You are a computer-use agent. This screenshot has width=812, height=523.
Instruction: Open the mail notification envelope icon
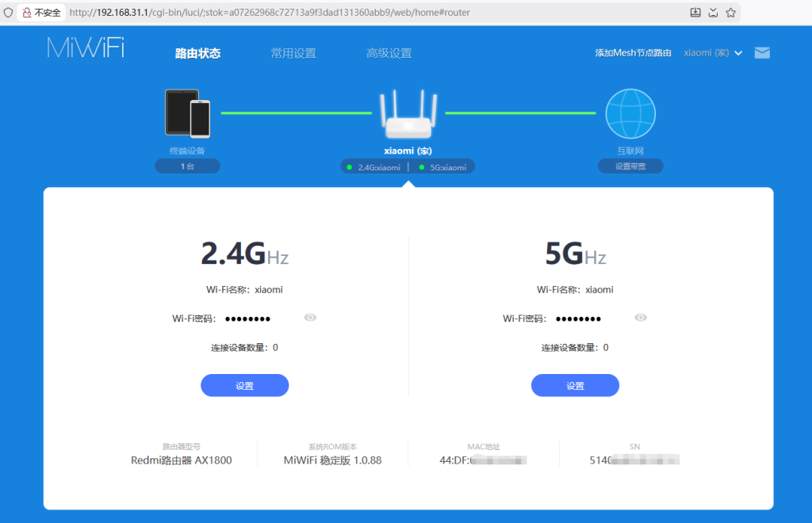(x=762, y=52)
